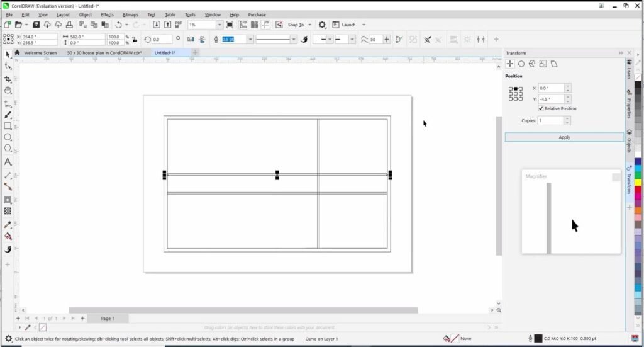Click the Launch button
The height and width of the screenshot is (347, 644).
tap(344, 25)
